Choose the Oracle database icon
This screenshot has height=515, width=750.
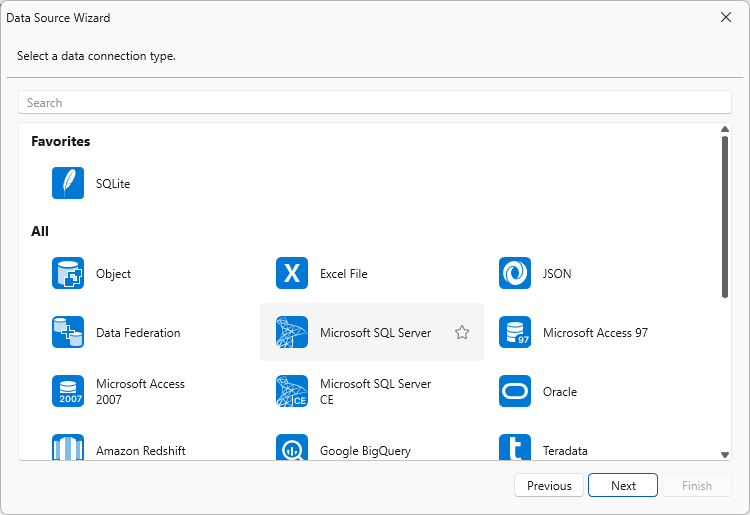(515, 391)
